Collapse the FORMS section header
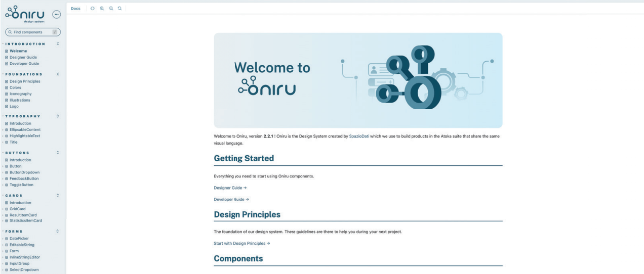Viewport: 644px width, 274px height. pos(14,232)
